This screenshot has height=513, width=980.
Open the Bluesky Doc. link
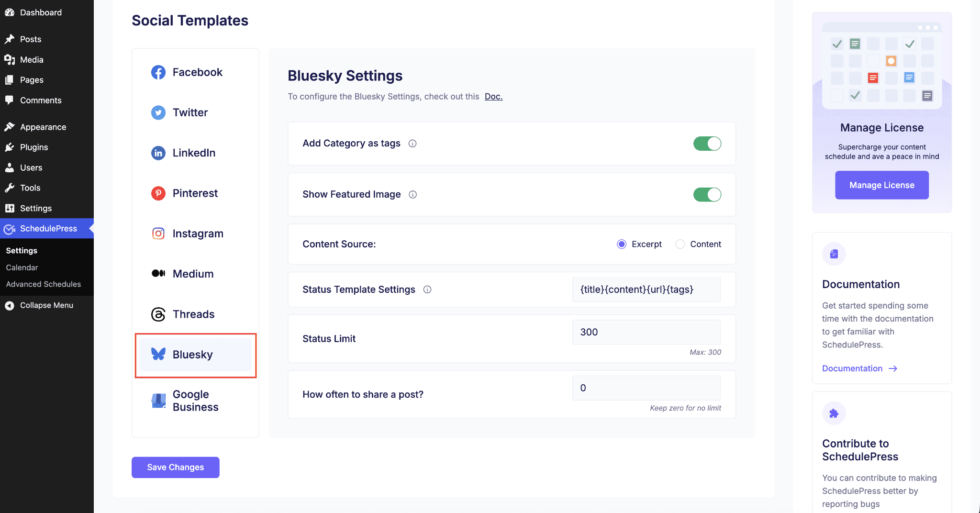point(493,97)
